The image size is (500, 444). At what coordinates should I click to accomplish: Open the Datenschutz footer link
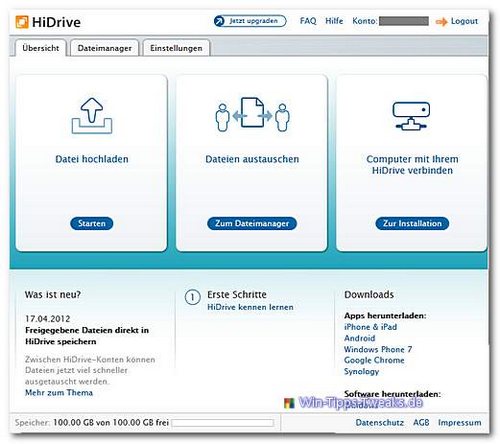380,423
